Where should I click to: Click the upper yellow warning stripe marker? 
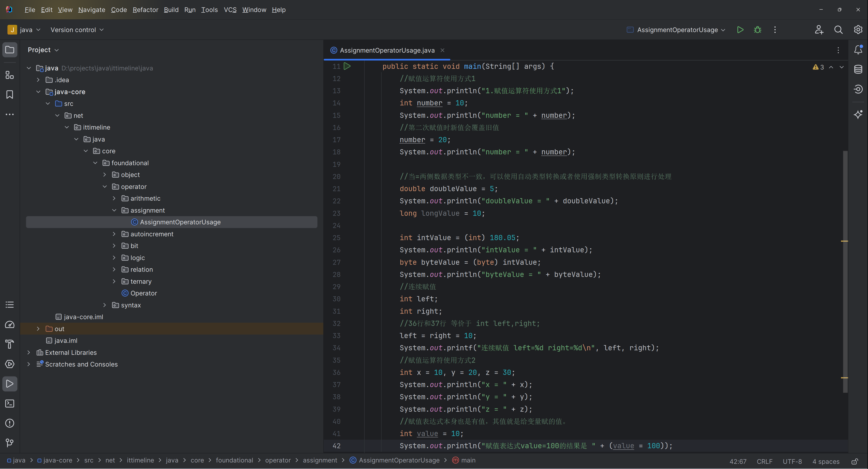coord(845,241)
